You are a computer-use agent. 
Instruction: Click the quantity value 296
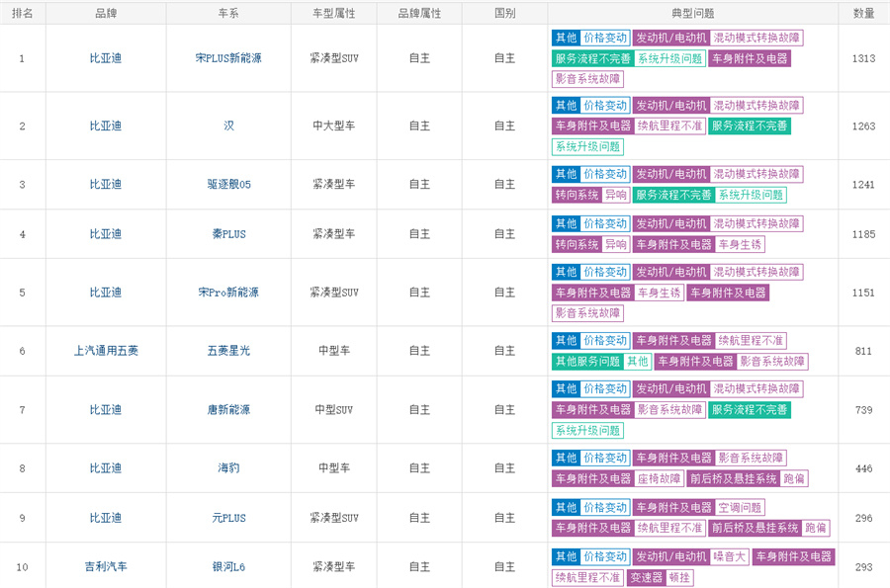(x=863, y=518)
